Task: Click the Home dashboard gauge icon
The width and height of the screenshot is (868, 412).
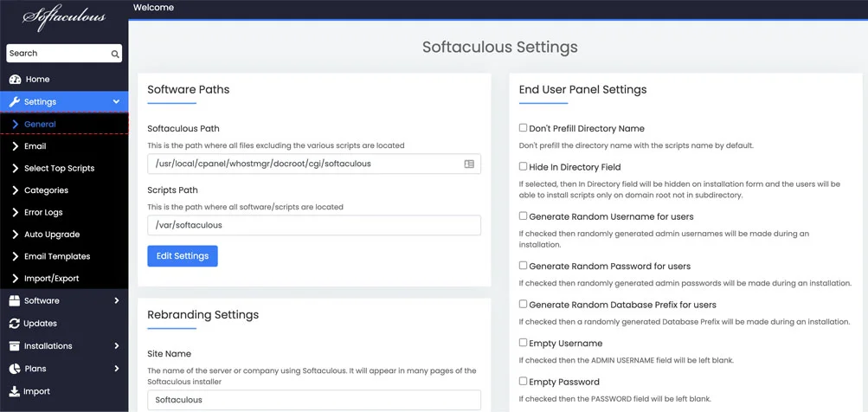Action: click(15, 79)
